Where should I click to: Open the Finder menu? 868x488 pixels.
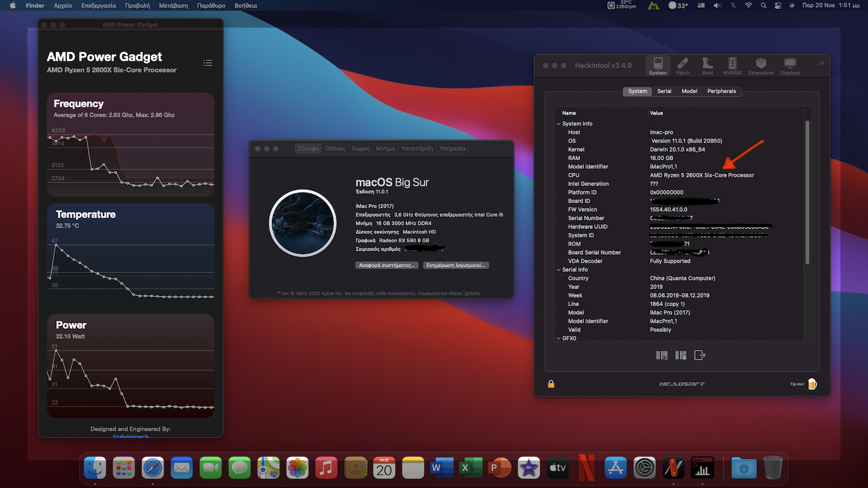pyautogui.click(x=35, y=5)
